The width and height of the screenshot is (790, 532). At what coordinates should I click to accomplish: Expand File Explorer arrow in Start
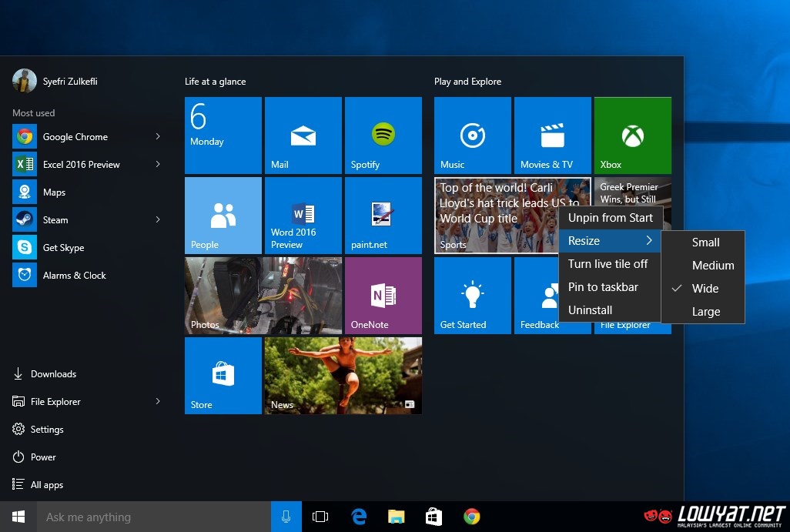click(x=158, y=401)
